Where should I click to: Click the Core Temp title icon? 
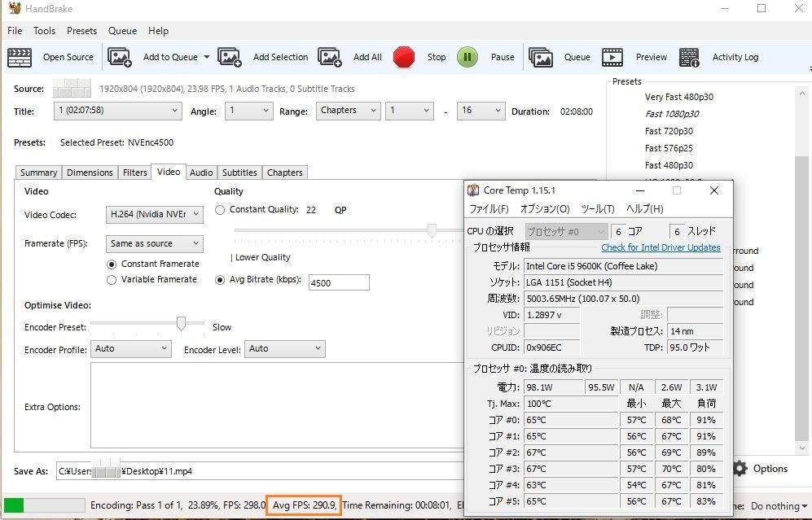tap(473, 190)
